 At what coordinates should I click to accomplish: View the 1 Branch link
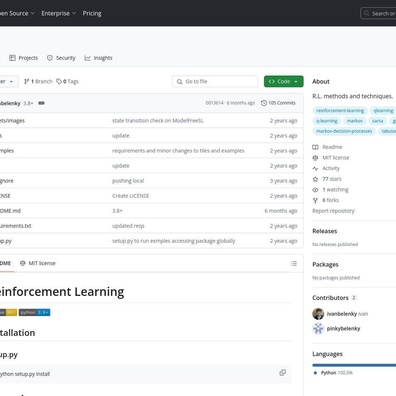(x=38, y=81)
